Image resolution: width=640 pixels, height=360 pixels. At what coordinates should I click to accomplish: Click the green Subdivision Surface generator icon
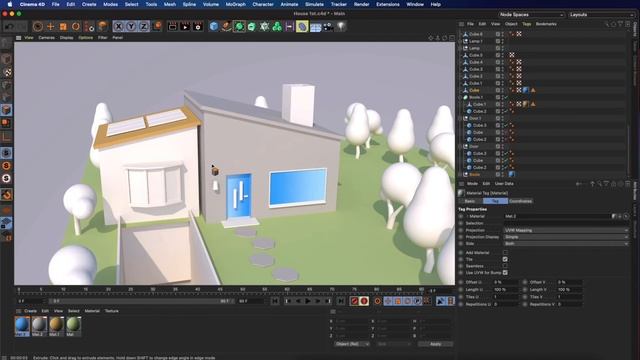(239, 27)
